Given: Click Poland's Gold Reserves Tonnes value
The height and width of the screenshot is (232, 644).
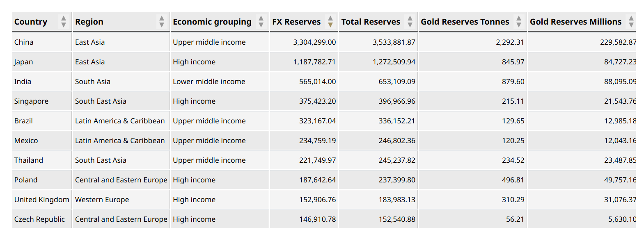Looking at the screenshot, I should [513, 180].
